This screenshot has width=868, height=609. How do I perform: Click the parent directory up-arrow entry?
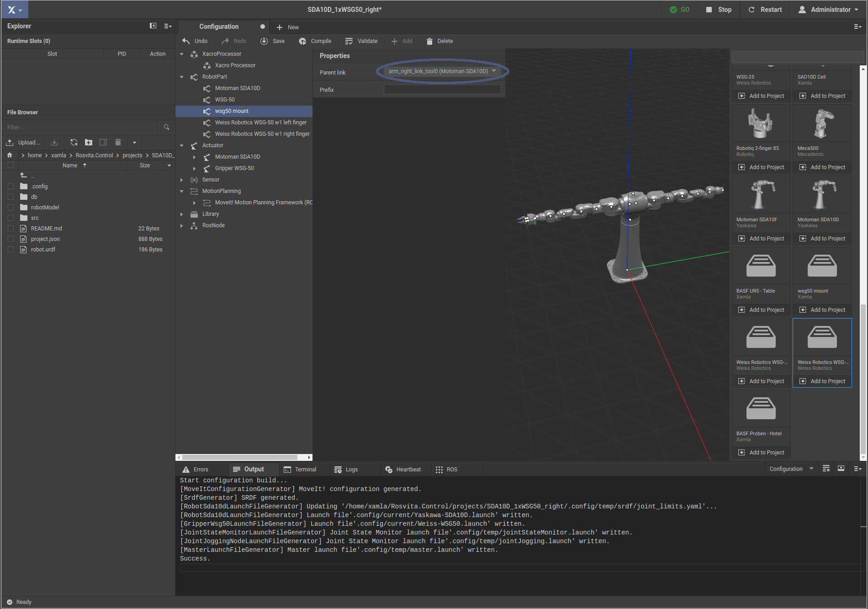24,176
